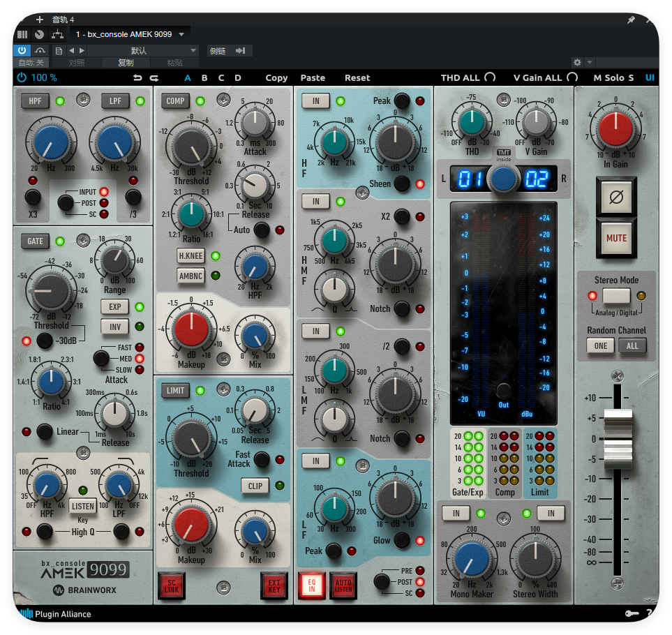672x635 pixels.
Task: Click the compare headphone-like icon in host toolbar
Action: click(x=40, y=50)
